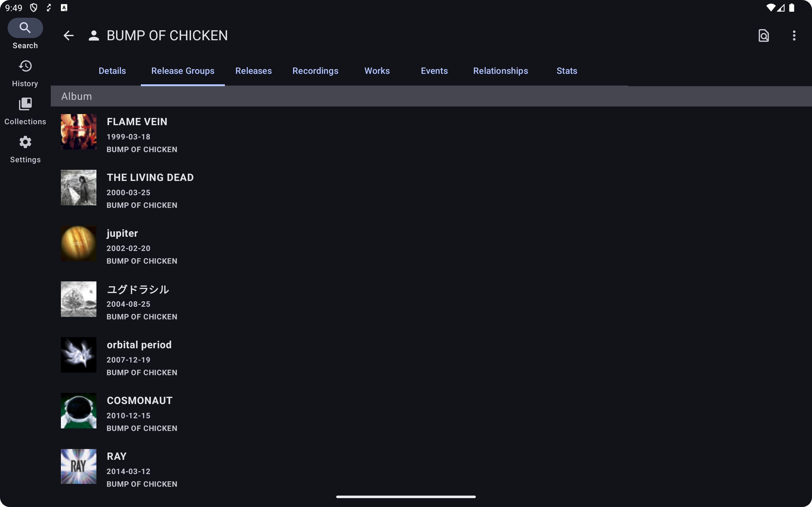Tap the jupiter album cover art
Image resolution: width=812 pixels, height=507 pixels.
coord(79,243)
